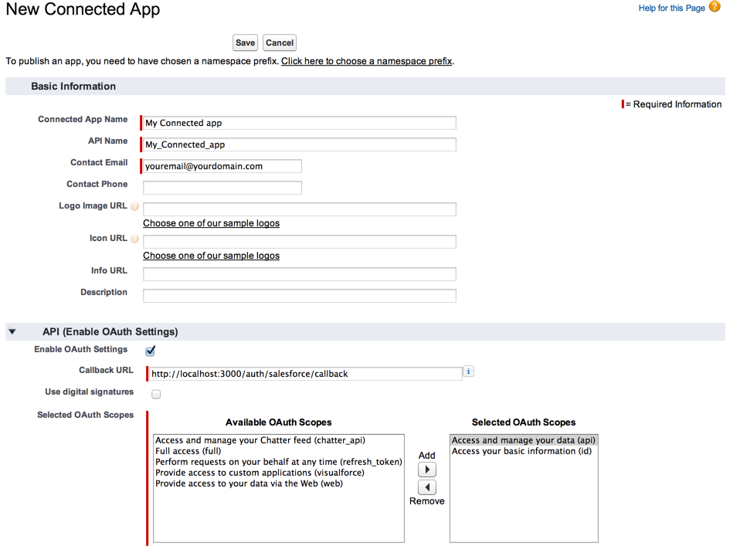Choose a sample logo under Logo Image URL
The height and width of the screenshot is (560, 730).
point(211,223)
